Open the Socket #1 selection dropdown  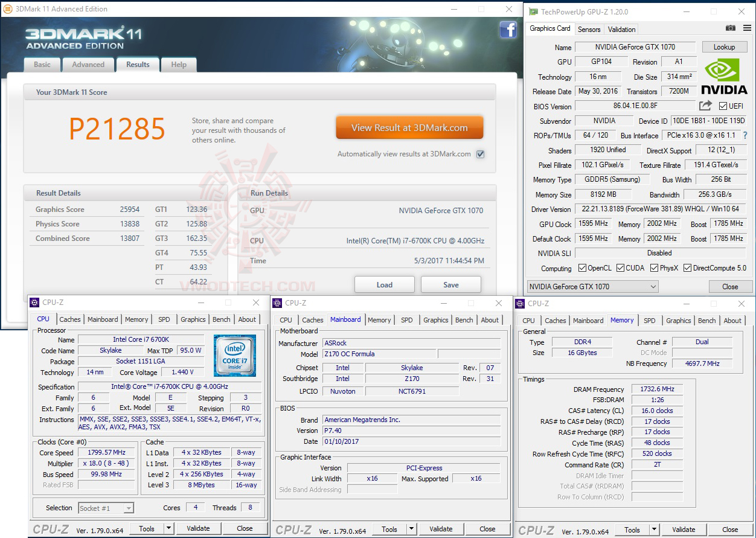pos(106,508)
